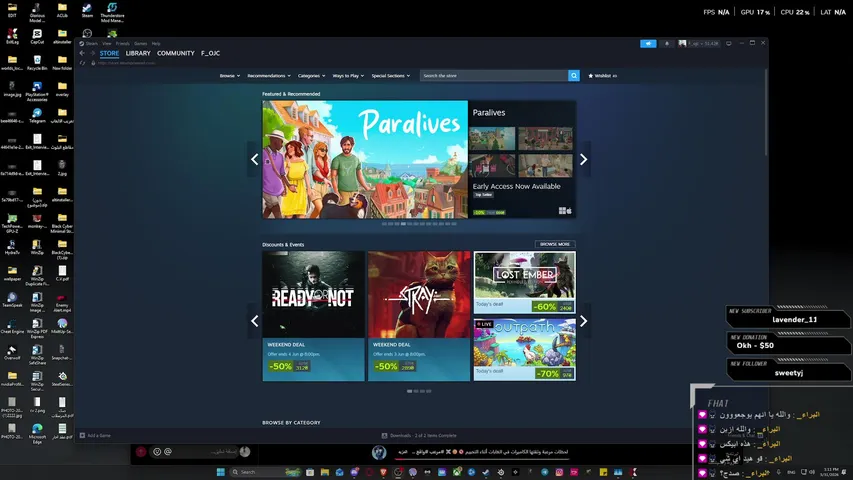Go to previous discounts page arrow
The height and width of the screenshot is (480, 853).
[255, 321]
